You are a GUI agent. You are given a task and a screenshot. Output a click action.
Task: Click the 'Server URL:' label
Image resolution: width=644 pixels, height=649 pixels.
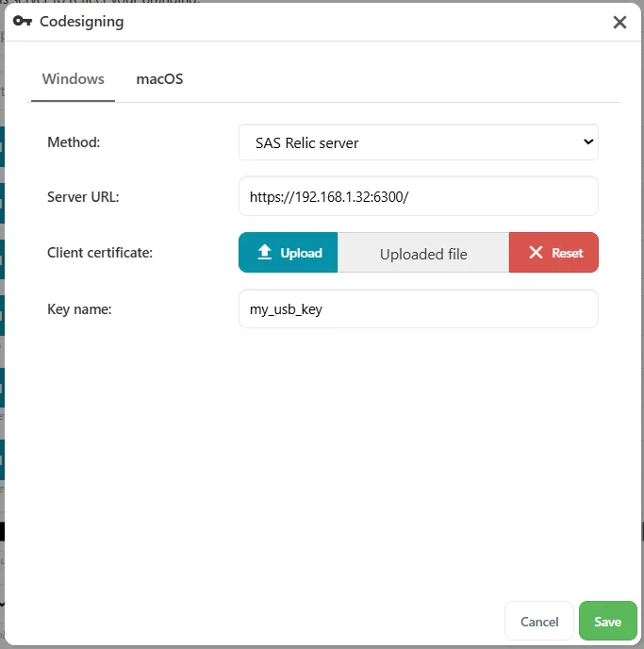pos(83,197)
